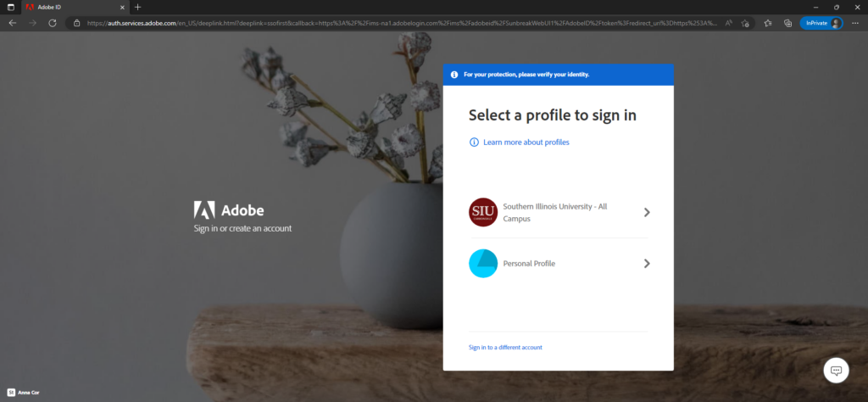Click the URL address bar field

tap(409, 23)
